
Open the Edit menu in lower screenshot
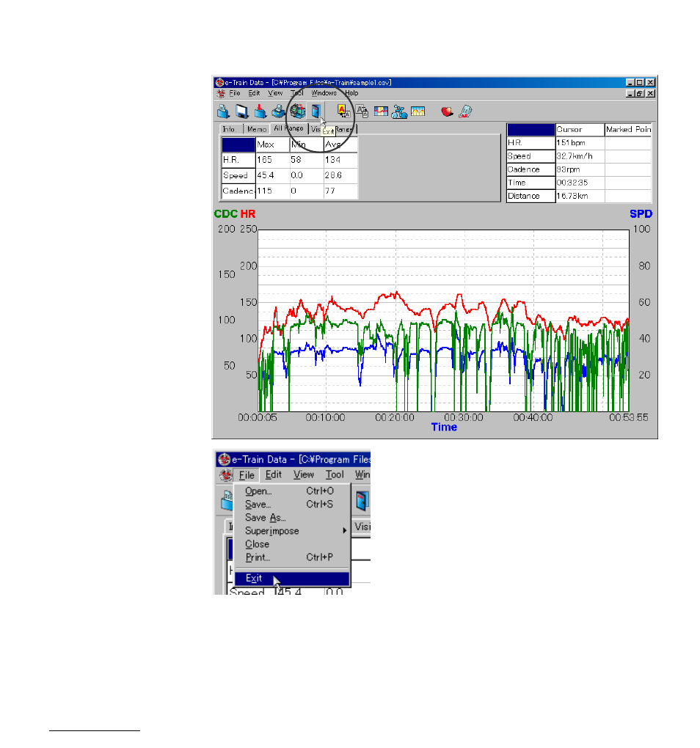(x=274, y=475)
